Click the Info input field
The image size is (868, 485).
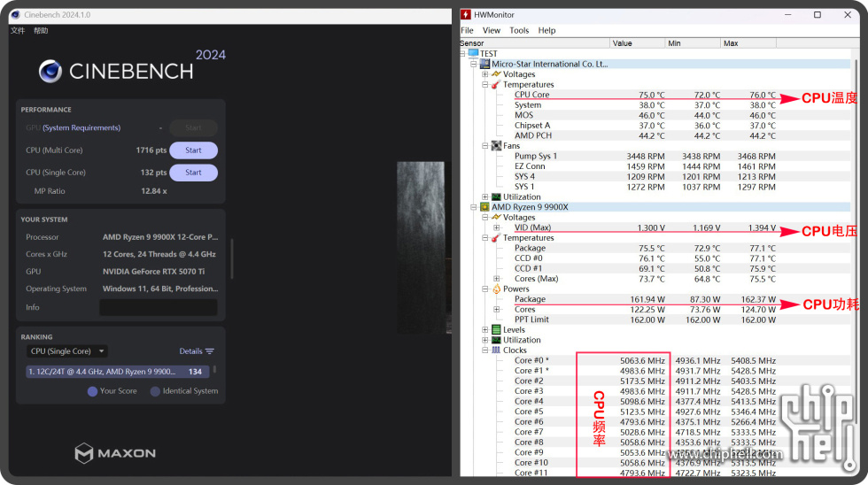click(x=159, y=307)
